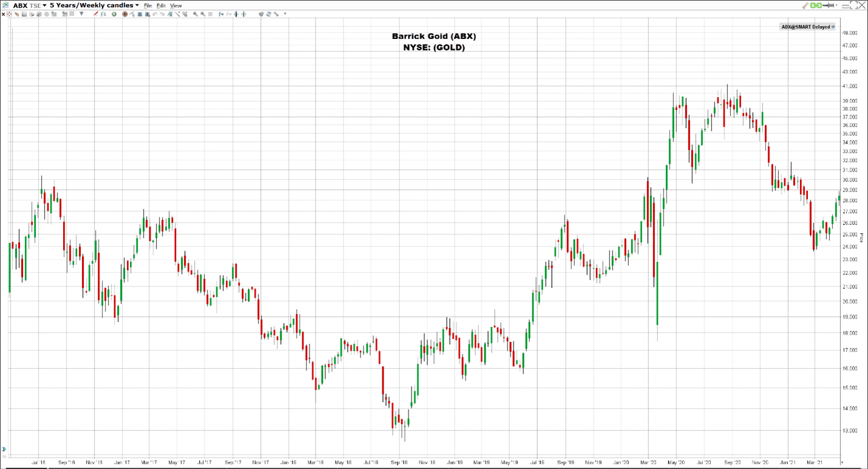Expand the toolbar overflow arrow
The width and height of the screenshot is (868, 469).
[x=285, y=13]
